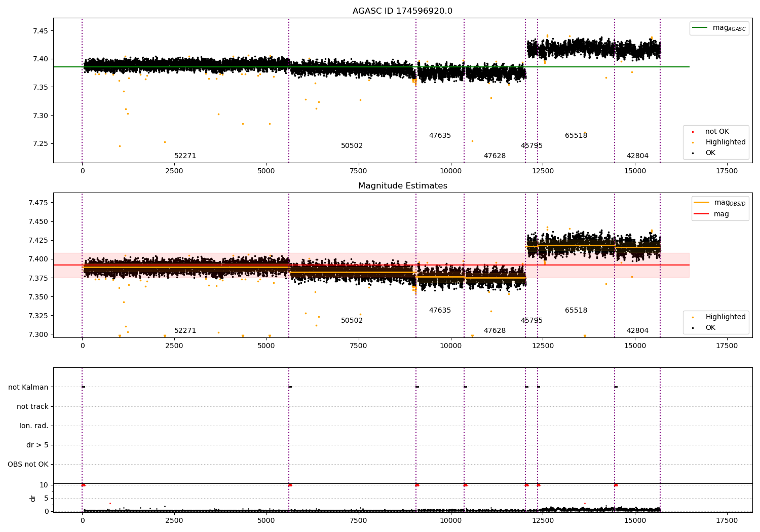760x532 pixels.
Task: Click the 7.475 y-axis tick label
Action: coord(37,203)
